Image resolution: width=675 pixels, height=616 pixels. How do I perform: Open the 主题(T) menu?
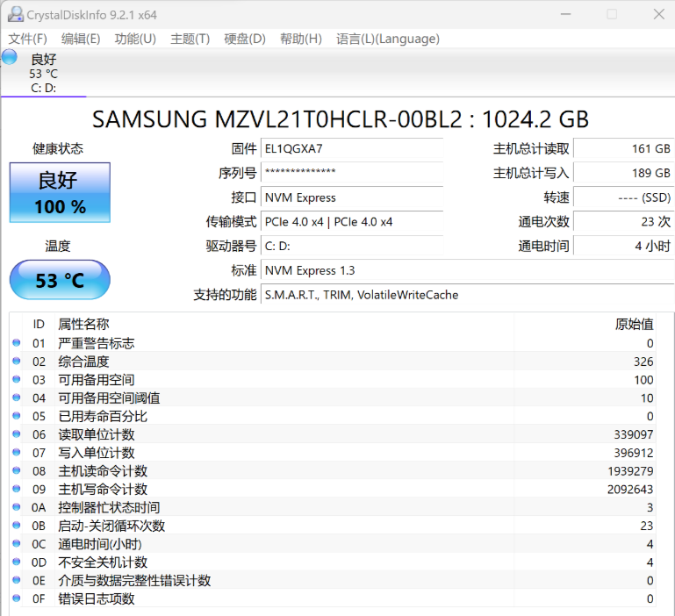pos(190,39)
